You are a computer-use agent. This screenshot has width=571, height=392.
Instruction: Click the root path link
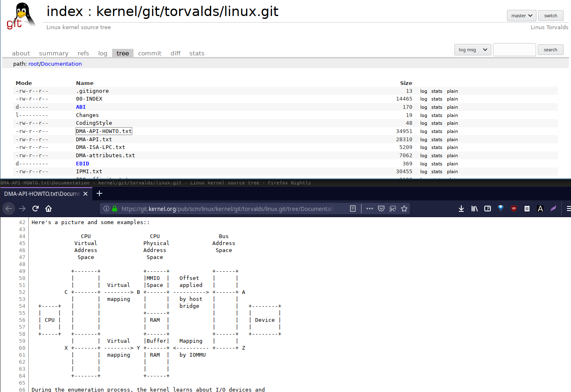(34, 64)
